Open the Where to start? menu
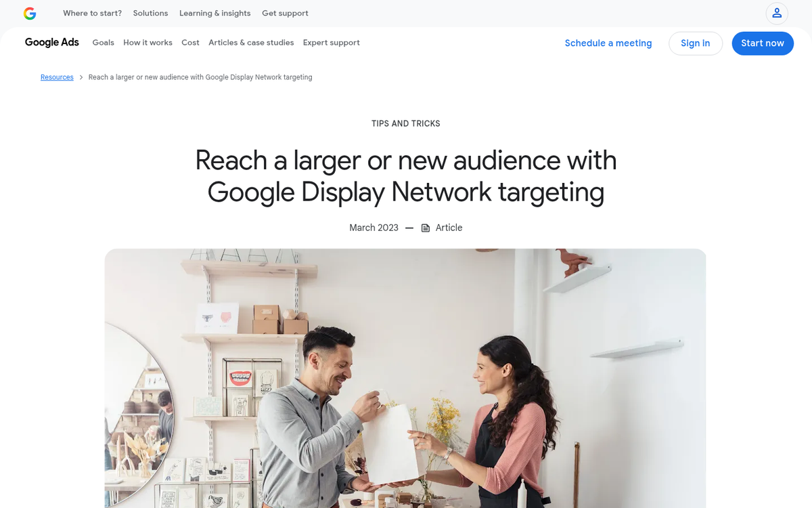The image size is (812, 508). pos(93,14)
